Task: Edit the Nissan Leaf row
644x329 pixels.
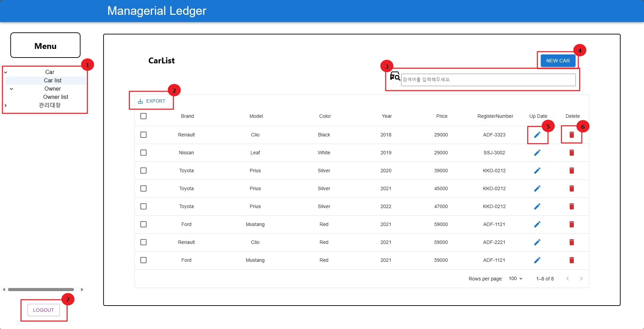Action: point(537,153)
